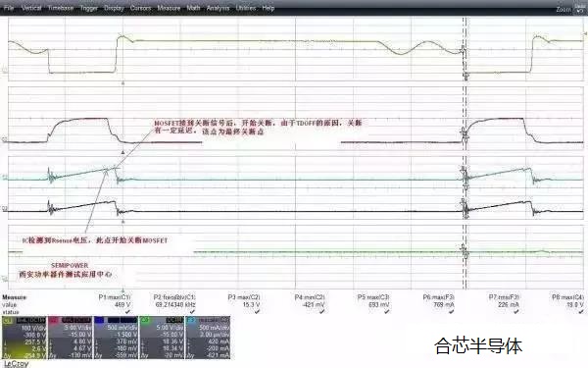Viewport: 588px width, 368px height.
Task: Click the -559 mV delta-y cursor readout
Action: (x=126, y=355)
